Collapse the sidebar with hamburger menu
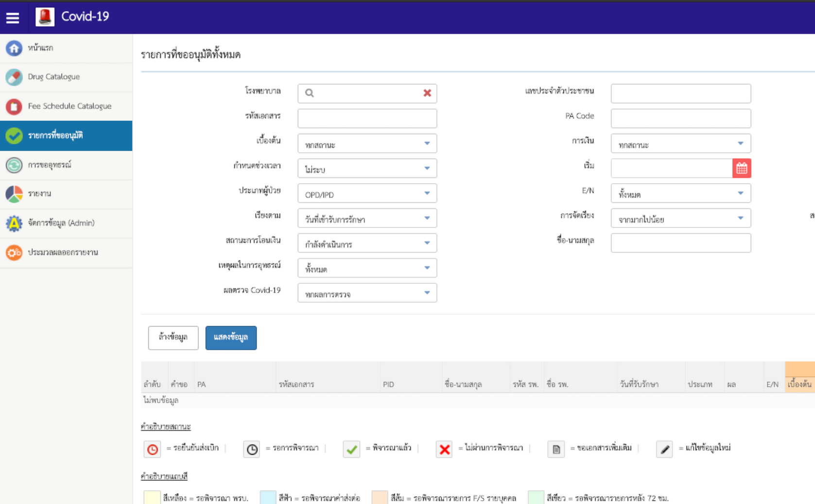 click(x=13, y=17)
